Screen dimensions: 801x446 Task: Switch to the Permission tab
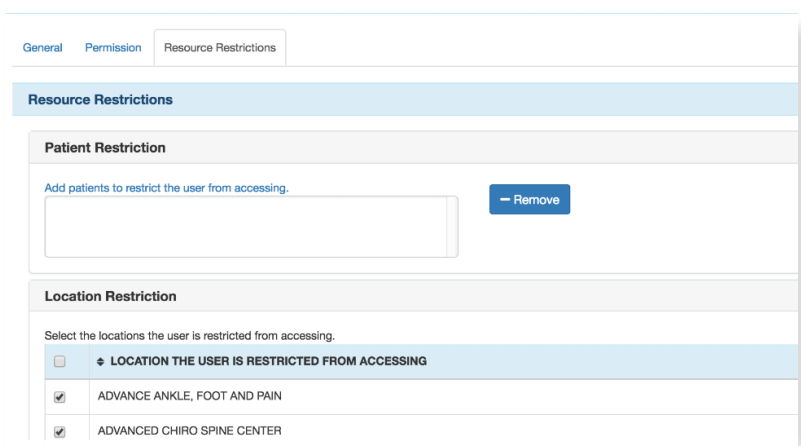(x=112, y=48)
